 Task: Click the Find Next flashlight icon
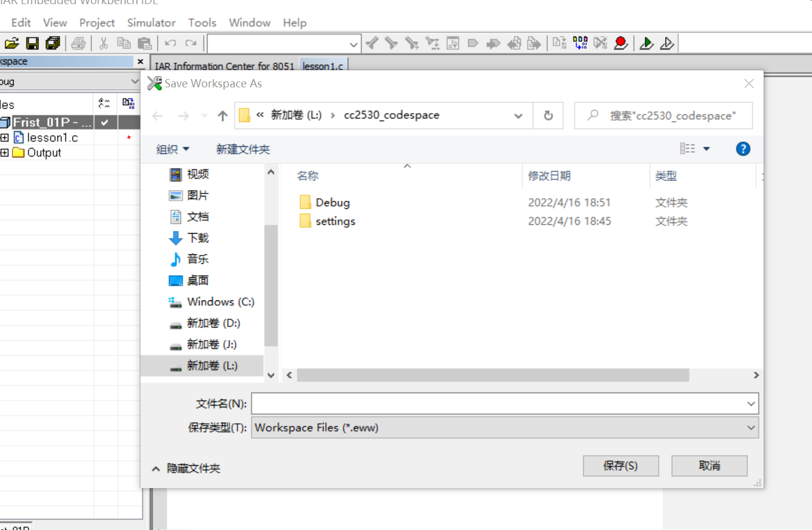[392, 43]
